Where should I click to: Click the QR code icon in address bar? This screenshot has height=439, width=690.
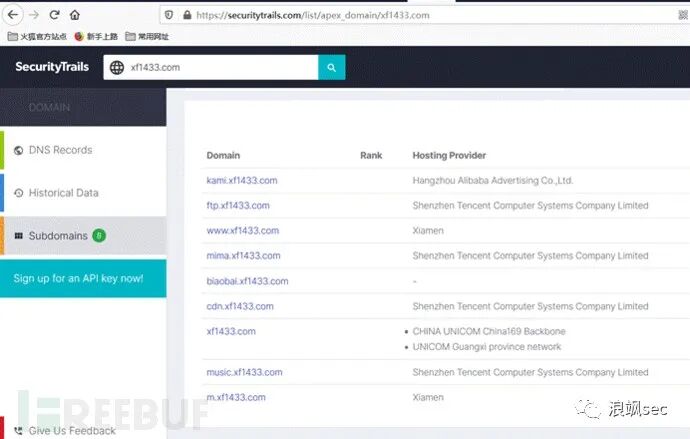pos(683,15)
